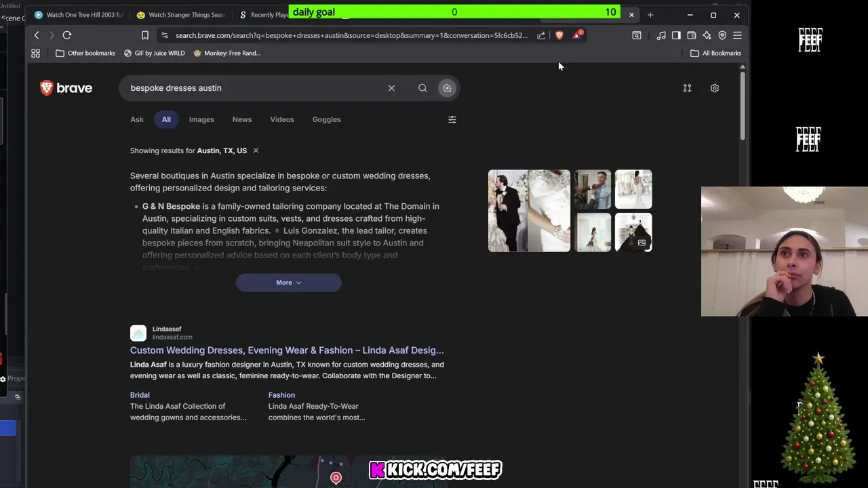
Task: Open site settings icon in address bar
Action: click(x=164, y=35)
